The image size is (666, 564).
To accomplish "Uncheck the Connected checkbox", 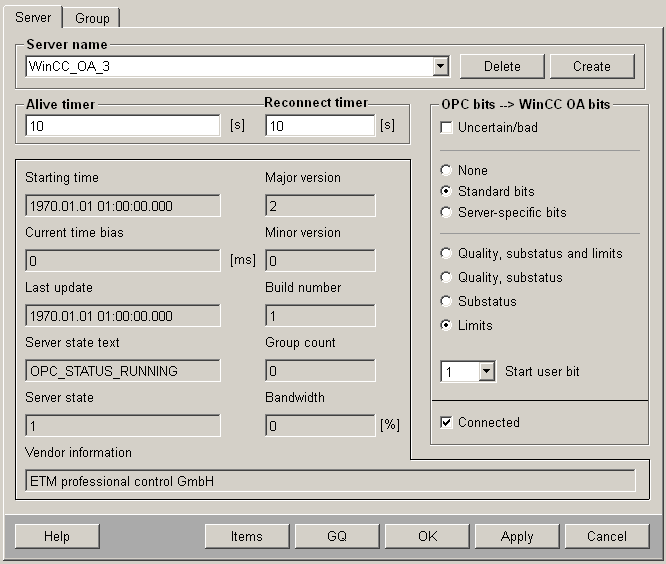I will pos(447,423).
